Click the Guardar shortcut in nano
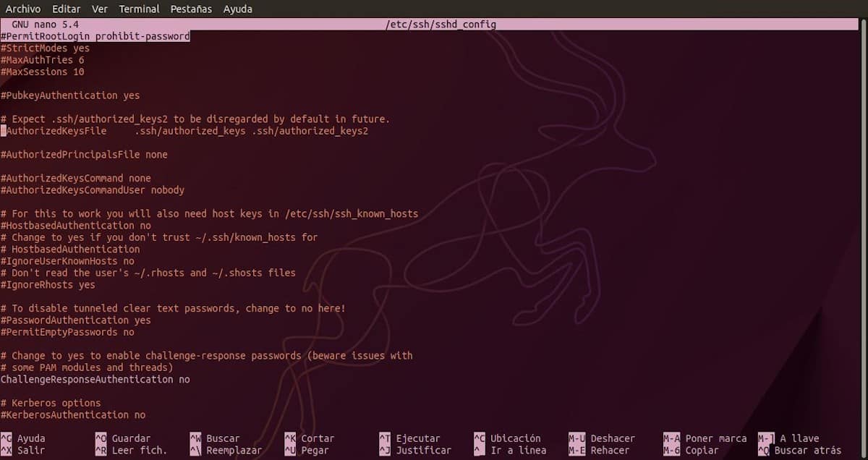The height and width of the screenshot is (460, 868). pos(130,438)
